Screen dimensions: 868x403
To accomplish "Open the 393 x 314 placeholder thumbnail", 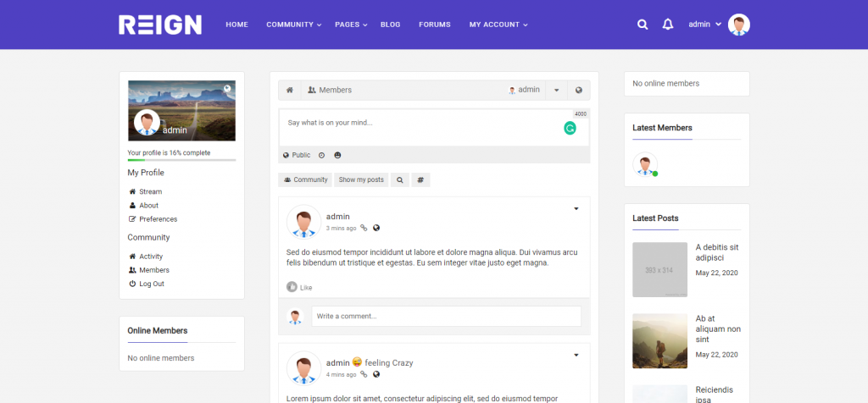I will [x=659, y=270].
